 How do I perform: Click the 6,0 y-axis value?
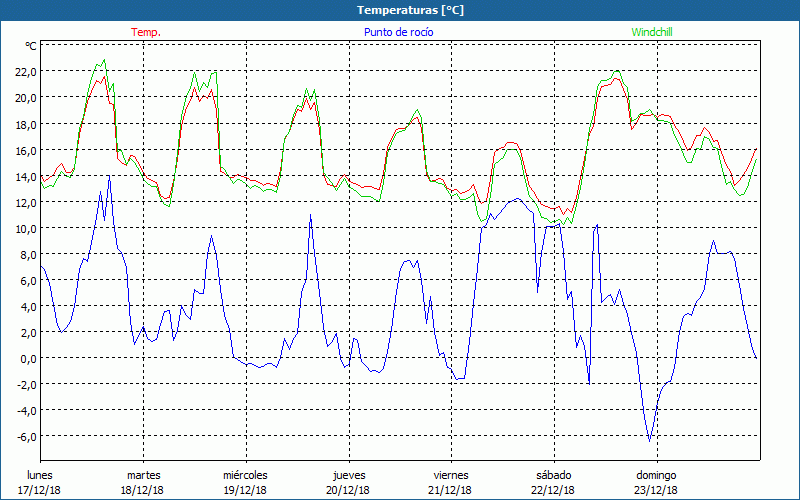[x=28, y=281]
